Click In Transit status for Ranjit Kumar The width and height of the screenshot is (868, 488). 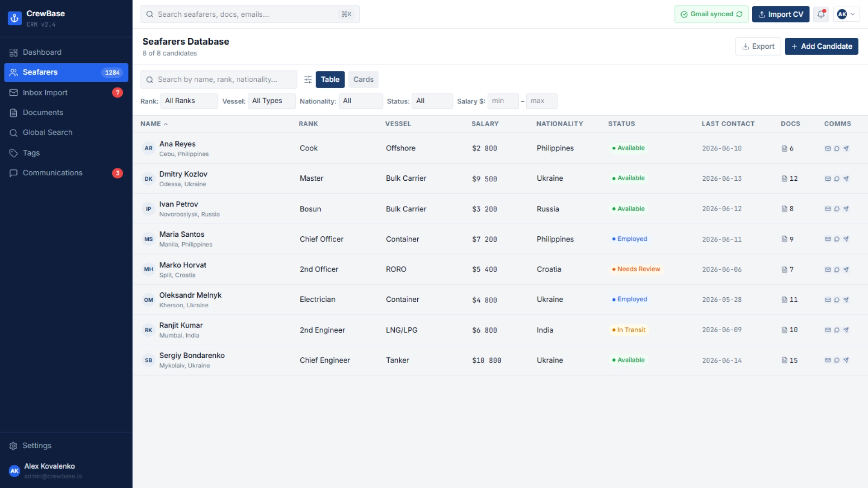coord(628,330)
